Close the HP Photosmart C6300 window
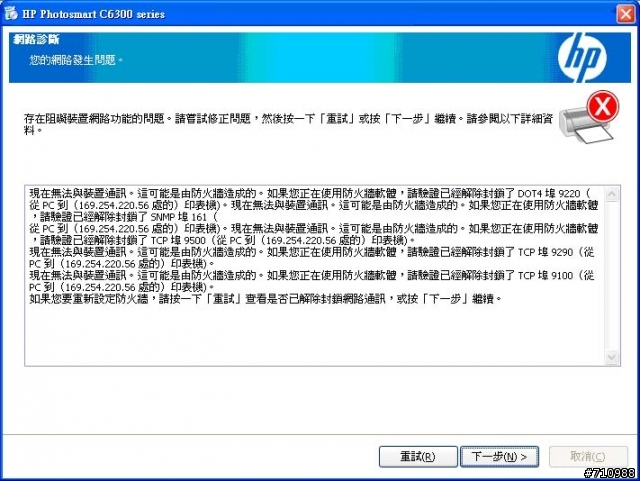 point(626,13)
